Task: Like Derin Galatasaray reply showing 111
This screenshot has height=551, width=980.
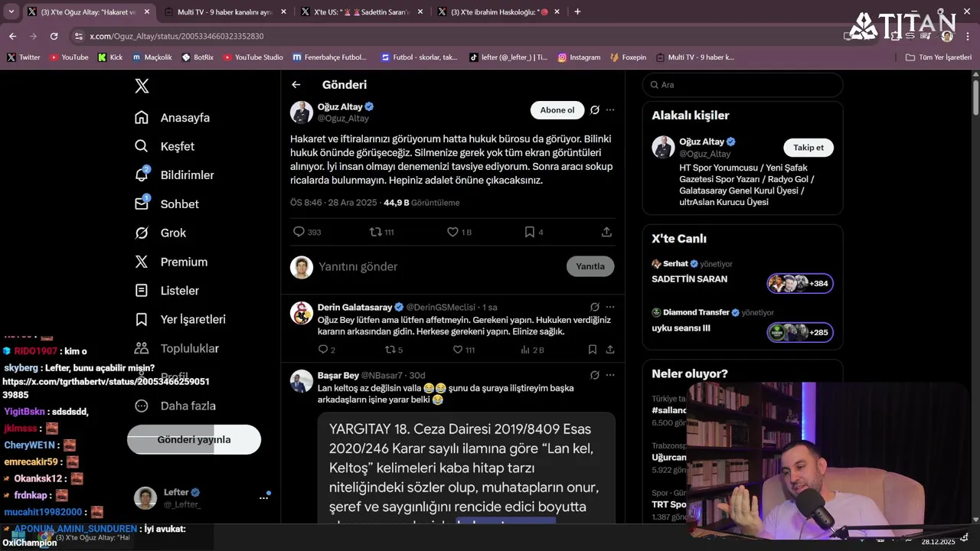Action: pos(463,350)
